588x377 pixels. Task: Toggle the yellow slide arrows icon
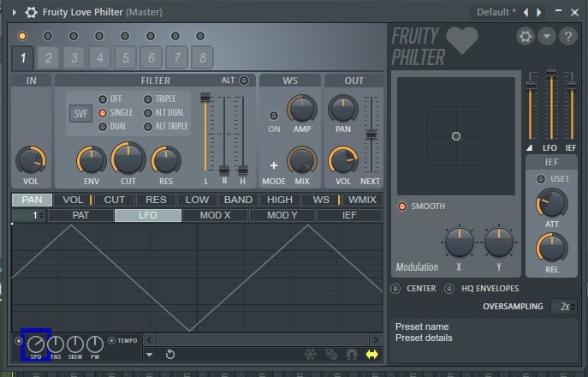372,355
